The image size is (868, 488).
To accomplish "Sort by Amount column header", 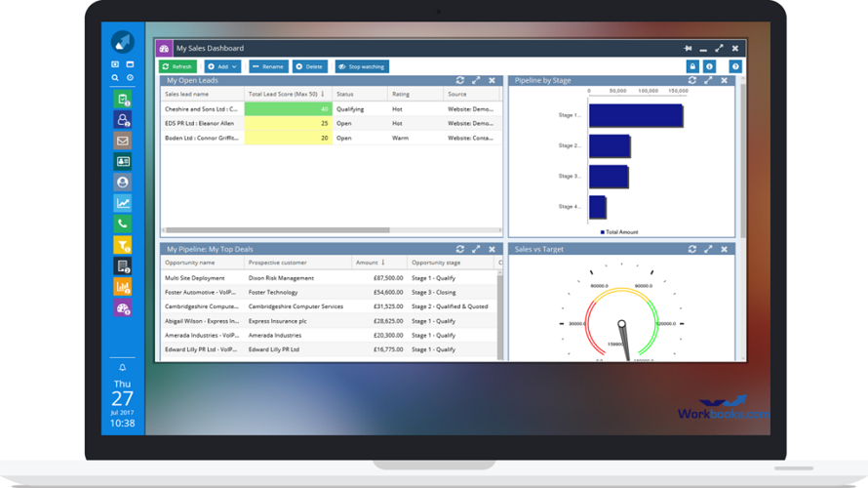I will coord(379,263).
